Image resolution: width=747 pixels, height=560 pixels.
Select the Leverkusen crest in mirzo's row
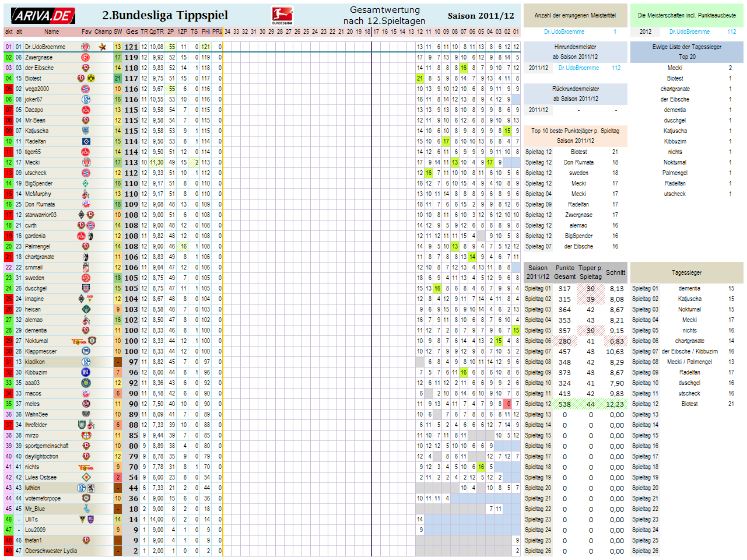(86, 435)
